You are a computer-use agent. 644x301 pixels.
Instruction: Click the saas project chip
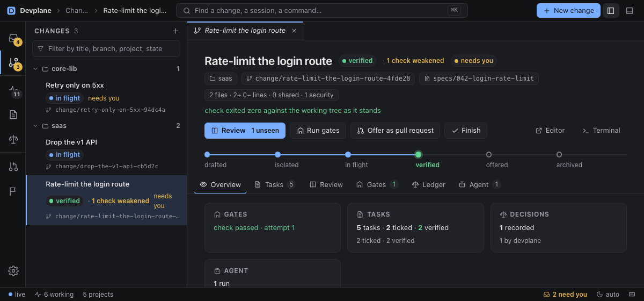[221, 78]
